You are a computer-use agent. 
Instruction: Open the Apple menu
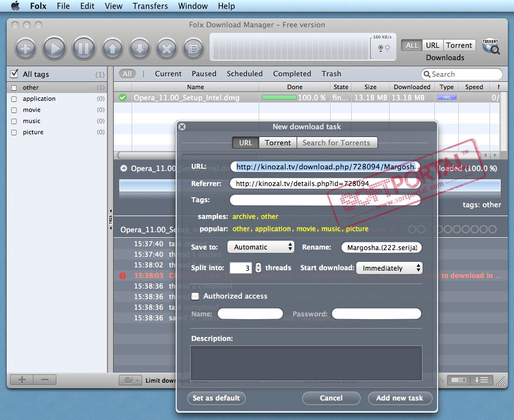(x=15, y=6)
